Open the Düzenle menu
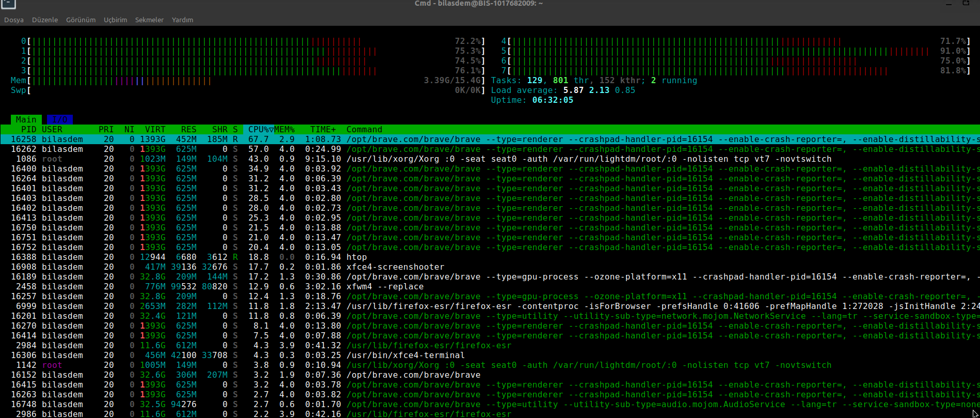The image size is (980, 418). tap(45, 20)
